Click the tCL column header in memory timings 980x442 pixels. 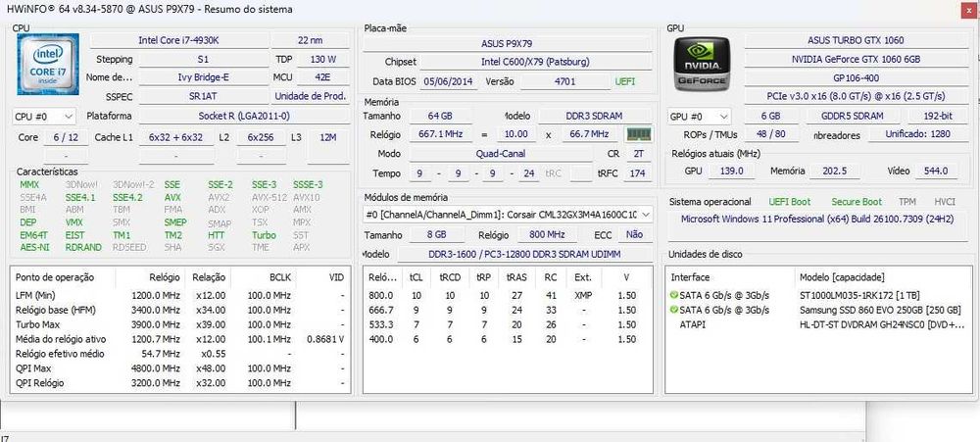pos(416,277)
